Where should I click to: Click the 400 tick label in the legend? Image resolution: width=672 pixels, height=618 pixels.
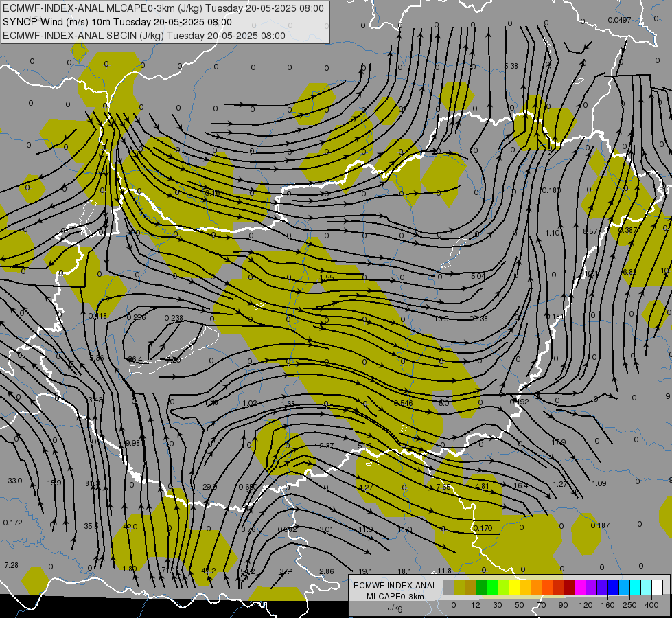pyautogui.click(x=651, y=605)
